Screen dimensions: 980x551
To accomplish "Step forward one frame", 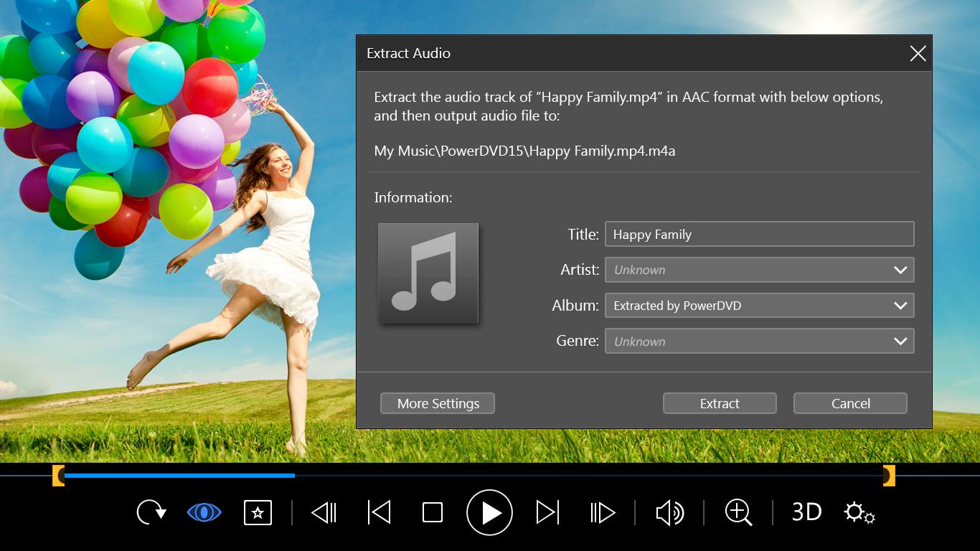I will 603,512.
